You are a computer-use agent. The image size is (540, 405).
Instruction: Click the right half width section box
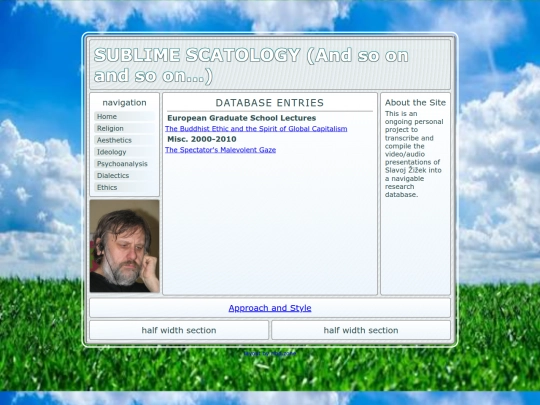click(361, 330)
